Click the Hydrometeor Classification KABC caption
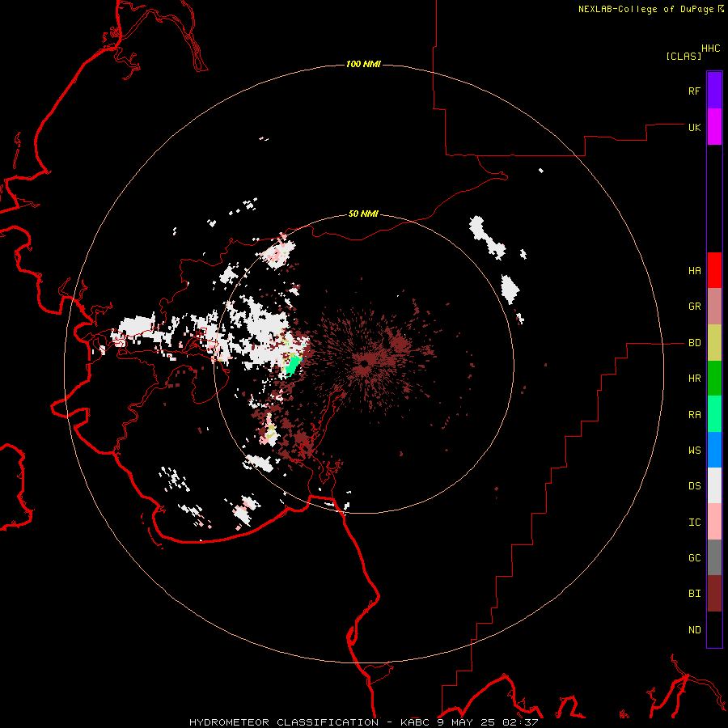 pos(363,722)
